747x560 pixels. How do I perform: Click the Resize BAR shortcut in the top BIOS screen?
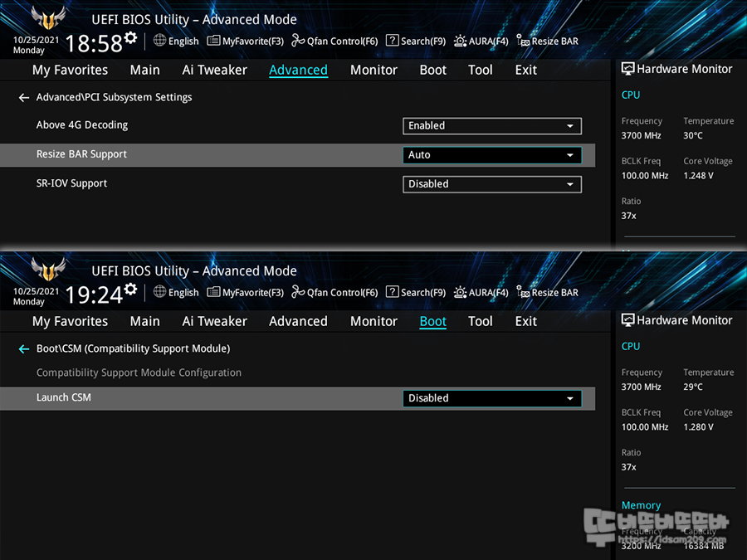coord(548,41)
